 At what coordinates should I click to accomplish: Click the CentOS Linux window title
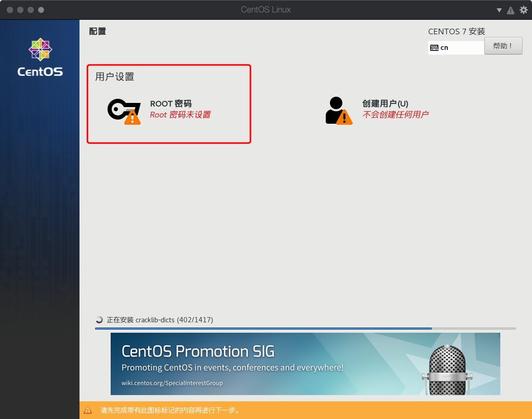click(265, 10)
